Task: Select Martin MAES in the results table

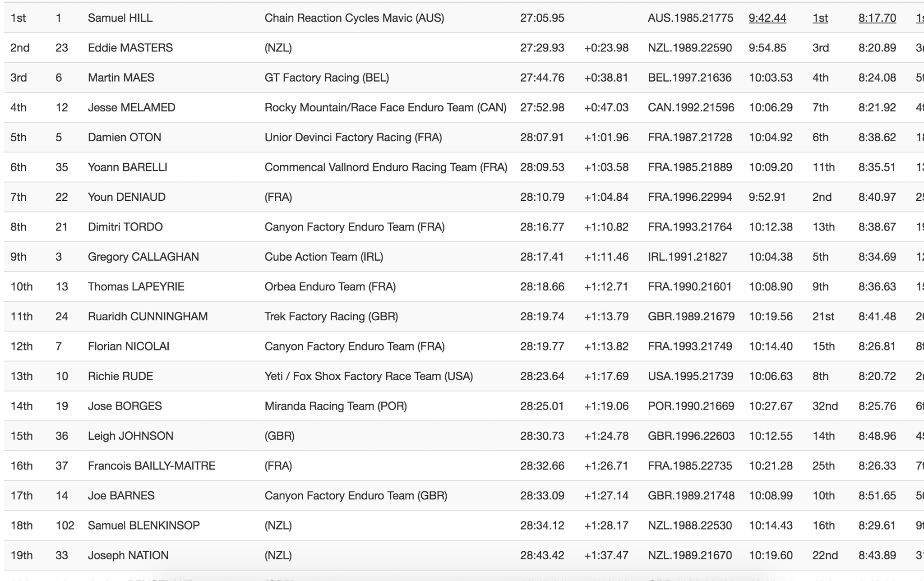Action: [x=121, y=78]
